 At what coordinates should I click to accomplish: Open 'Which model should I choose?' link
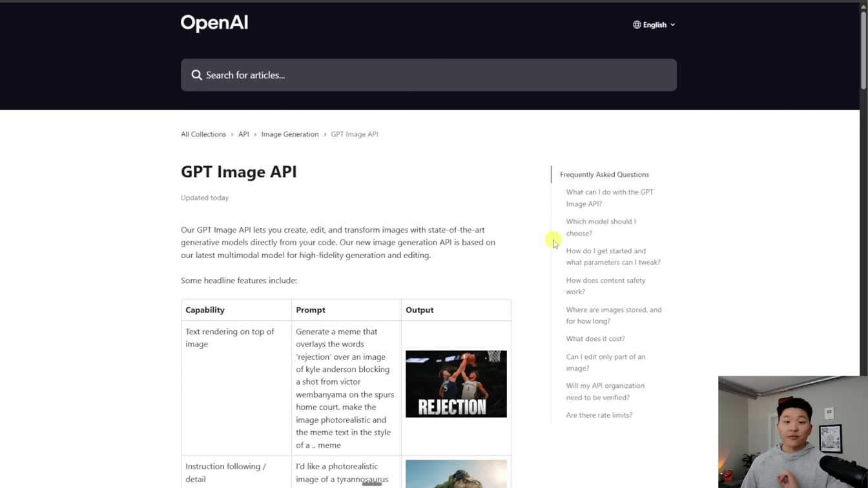click(601, 227)
